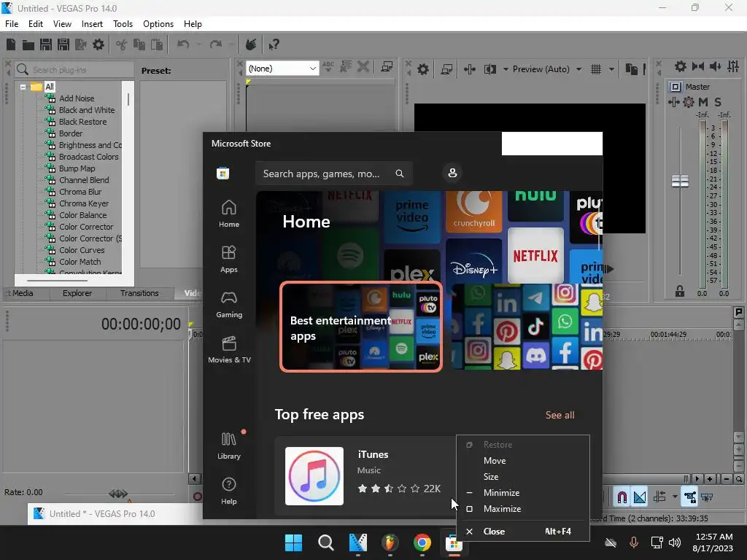747x560 pixels.
Task: Toggle Lock Envelopes to Events button
Action: (x=689, y=497)
